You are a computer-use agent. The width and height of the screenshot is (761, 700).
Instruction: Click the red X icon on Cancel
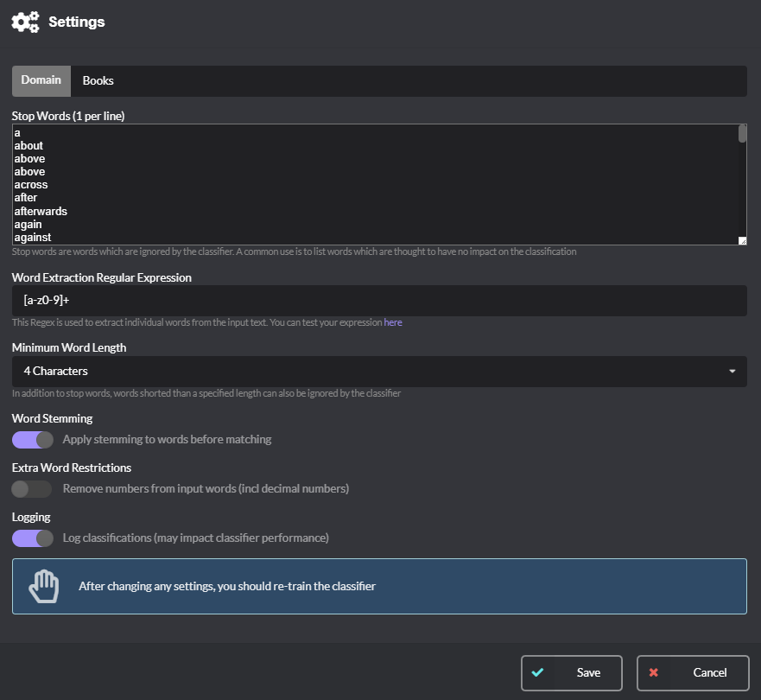[x=653, y=672]
